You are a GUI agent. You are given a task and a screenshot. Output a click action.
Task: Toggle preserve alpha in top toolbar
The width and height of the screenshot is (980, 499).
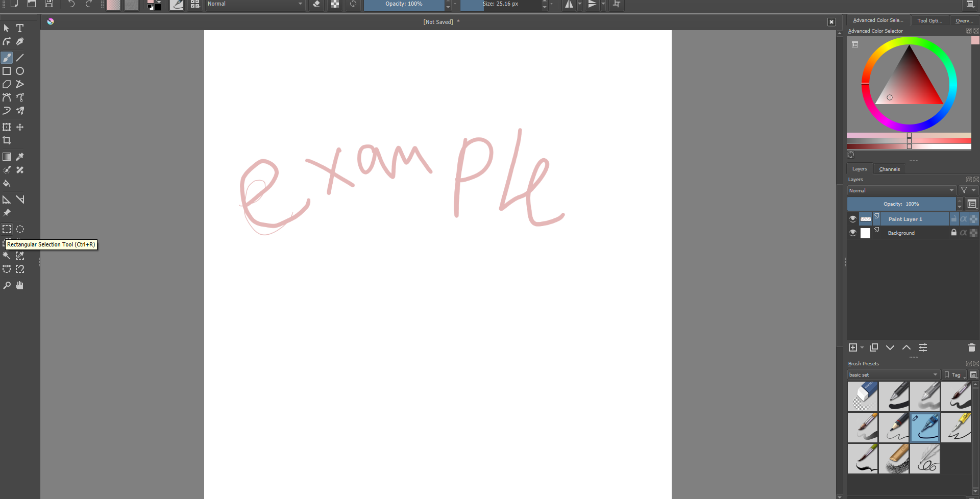coord(335,4)
